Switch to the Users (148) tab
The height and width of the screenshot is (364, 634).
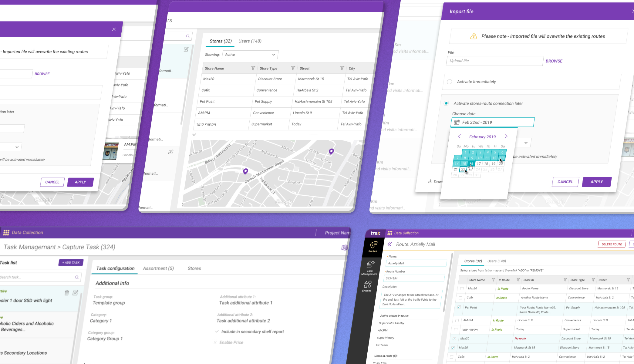click(250, 41)
